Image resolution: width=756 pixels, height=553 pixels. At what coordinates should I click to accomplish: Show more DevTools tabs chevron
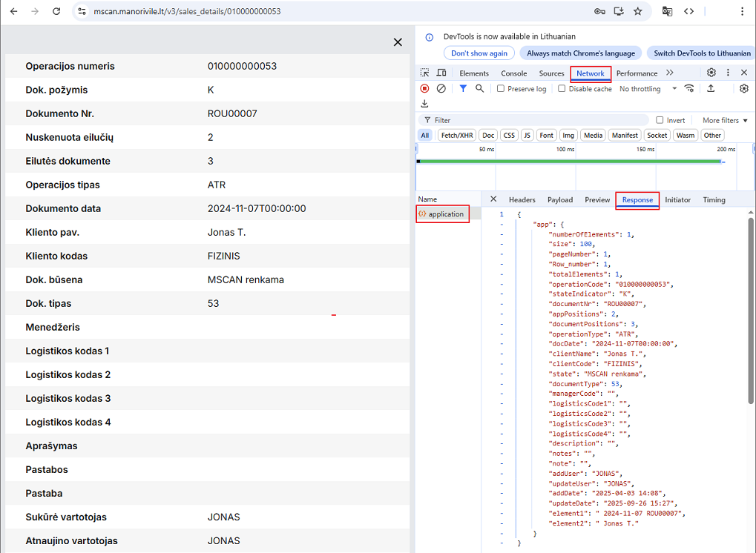[x=669, y=73]
